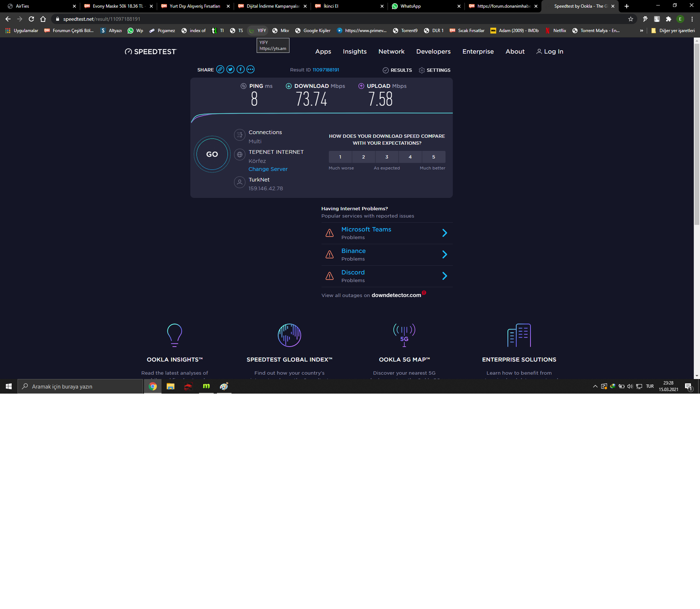Rate download speed as 4
This screenshot has width=700, height=609.
coord(410,157)
